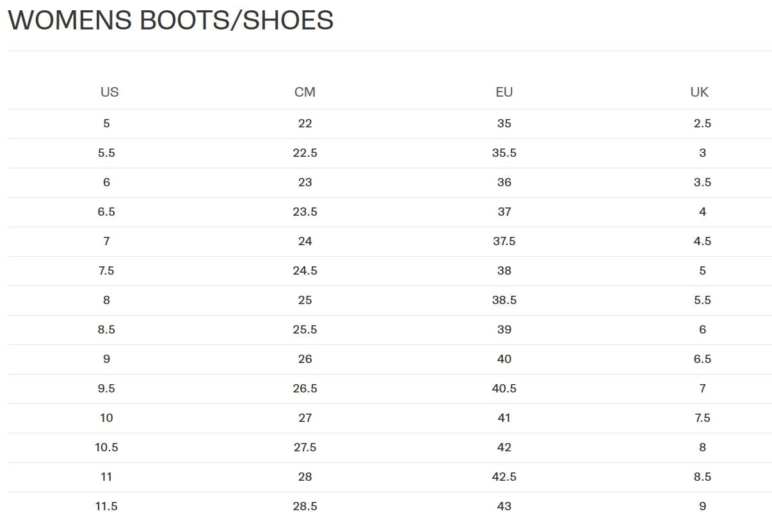
Task: Select the CM column header
Action: (x=305, y=92)
